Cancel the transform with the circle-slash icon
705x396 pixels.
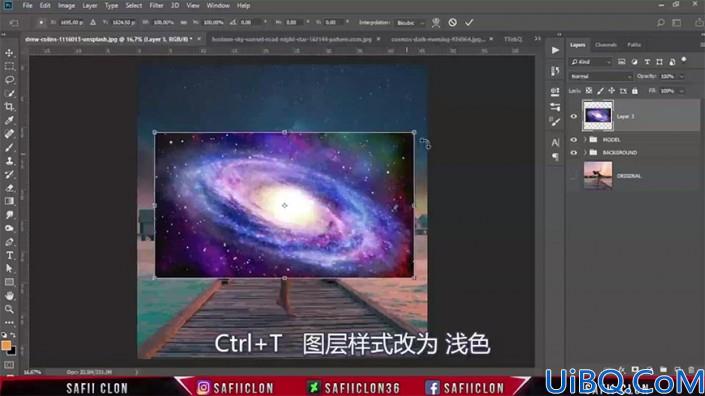click(x=452, y=22)
